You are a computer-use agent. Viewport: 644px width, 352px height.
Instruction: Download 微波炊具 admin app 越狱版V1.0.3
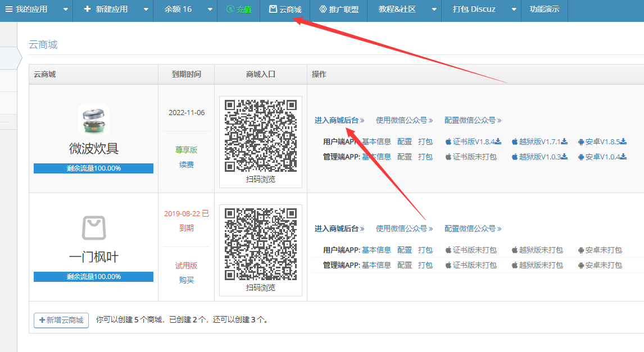pyautogui.click(x=539, y=157)
